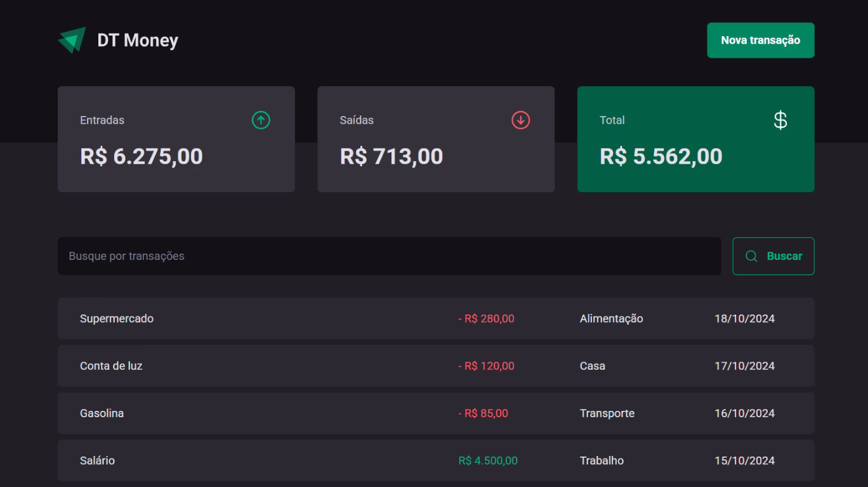The image size is (868, 487).
Task: Open the Nova transação dialog
Action: [760, 41]
